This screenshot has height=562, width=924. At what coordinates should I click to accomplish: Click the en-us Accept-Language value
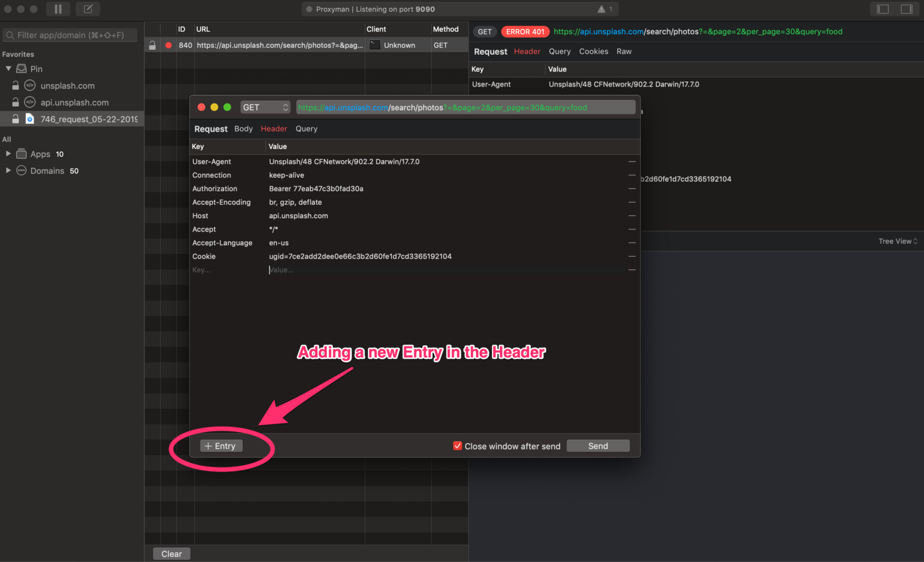[279, 243]
